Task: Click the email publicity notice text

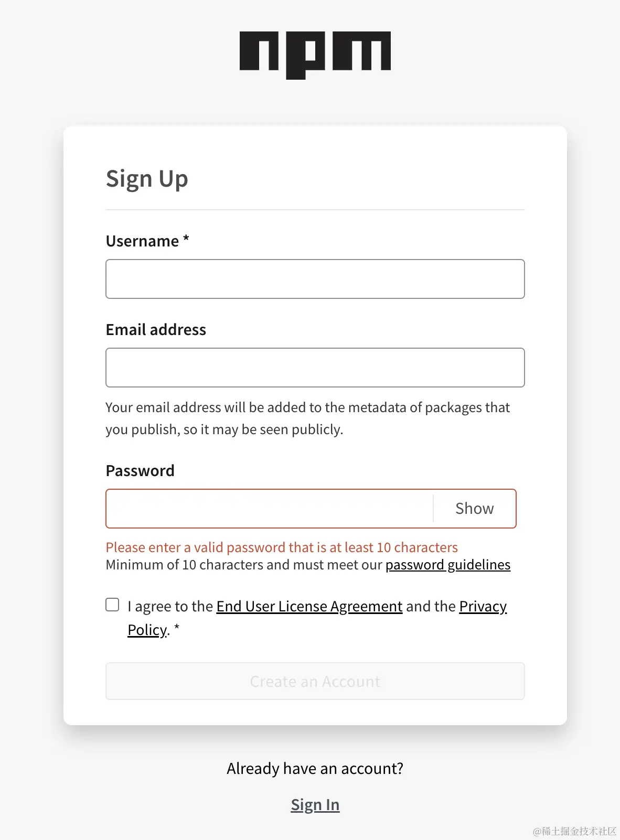Action: 307,418
